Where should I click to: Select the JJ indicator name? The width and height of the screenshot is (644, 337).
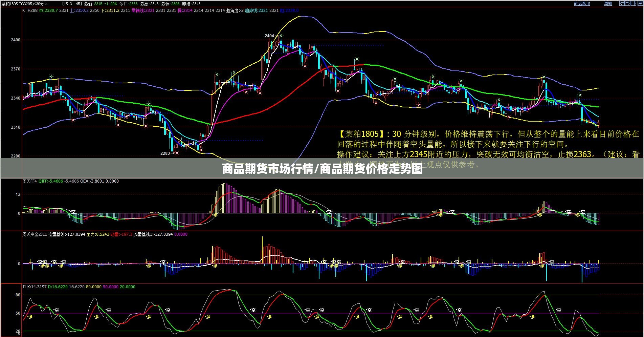tap(24, 287)
